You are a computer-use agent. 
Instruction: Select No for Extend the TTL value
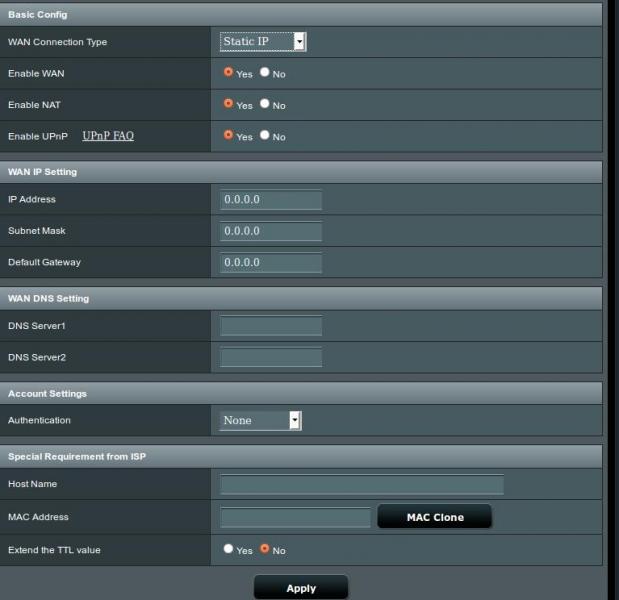tap(265, 549)
